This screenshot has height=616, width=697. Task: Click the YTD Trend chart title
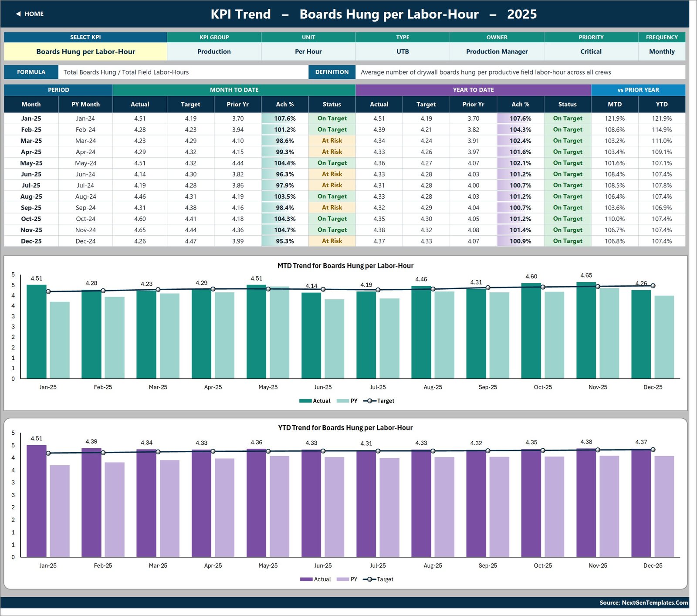pos(345,428)
